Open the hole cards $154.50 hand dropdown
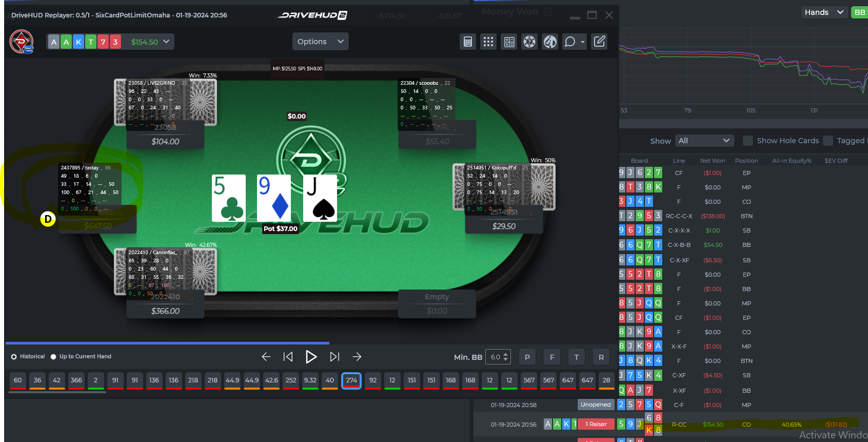868x442 pixels. (110, 42)
